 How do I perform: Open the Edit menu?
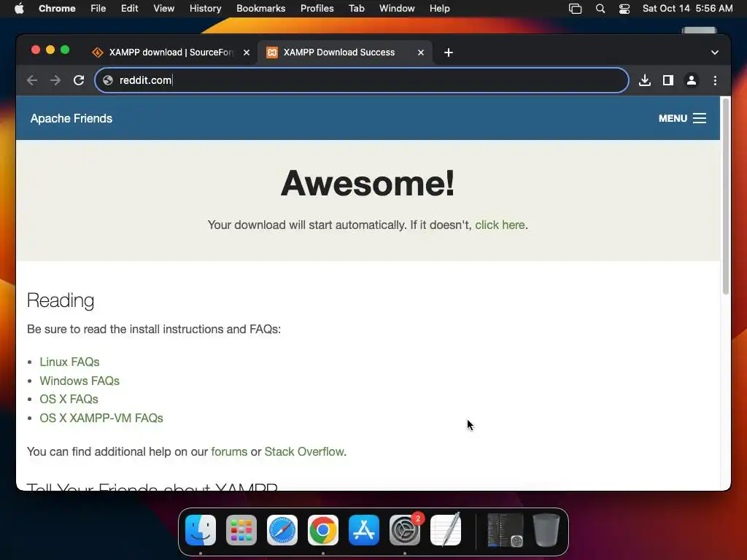(130, 9)
